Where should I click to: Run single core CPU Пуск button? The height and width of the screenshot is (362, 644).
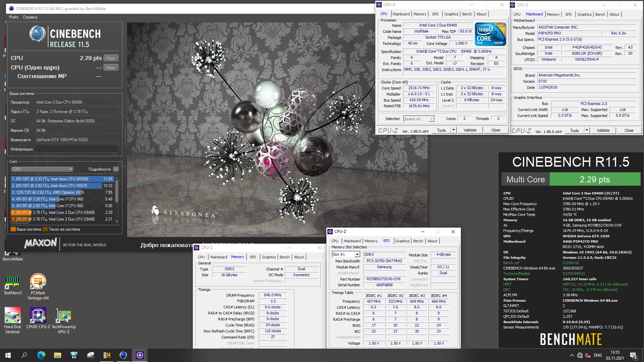(x=111, y=67)
